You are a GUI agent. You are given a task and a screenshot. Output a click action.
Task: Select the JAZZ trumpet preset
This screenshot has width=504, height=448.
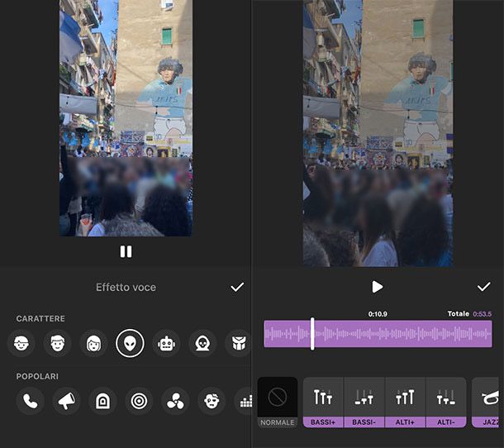click(487, 402)
